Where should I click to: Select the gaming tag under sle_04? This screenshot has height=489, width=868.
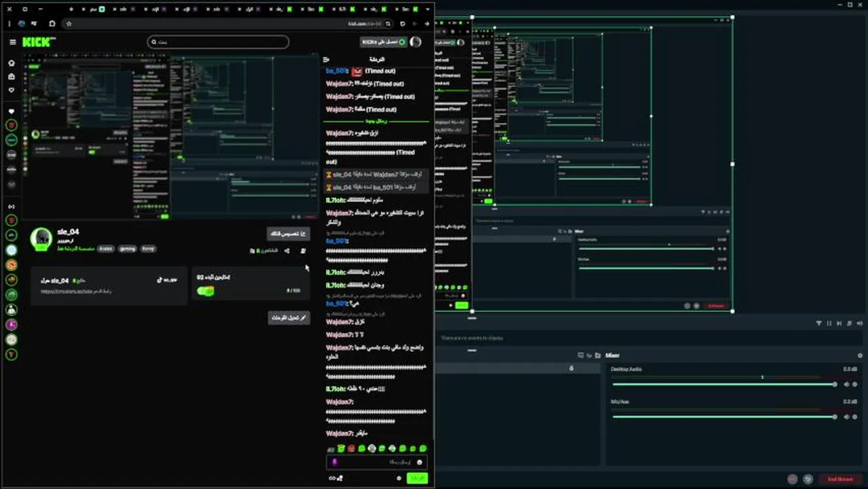[128, 249]
